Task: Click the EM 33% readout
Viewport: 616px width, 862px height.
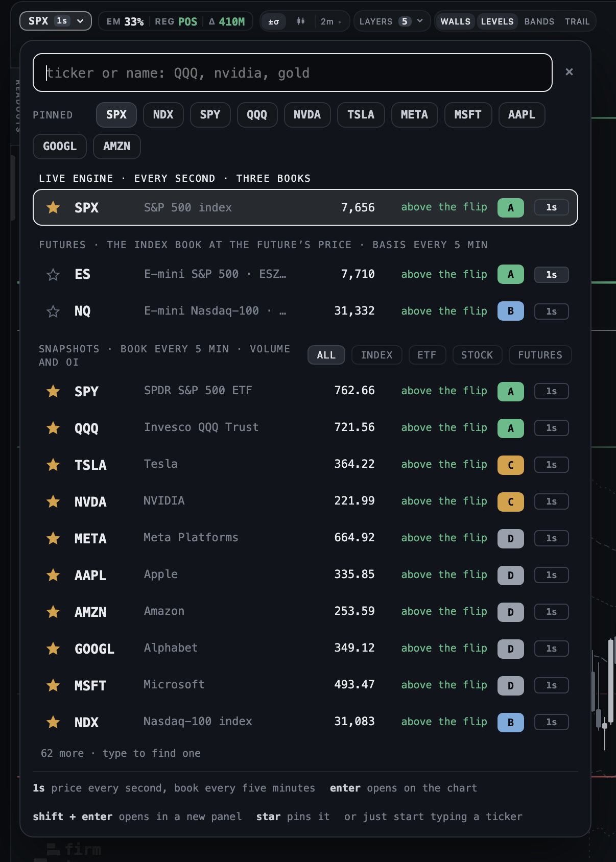Action: pos(125,21)
